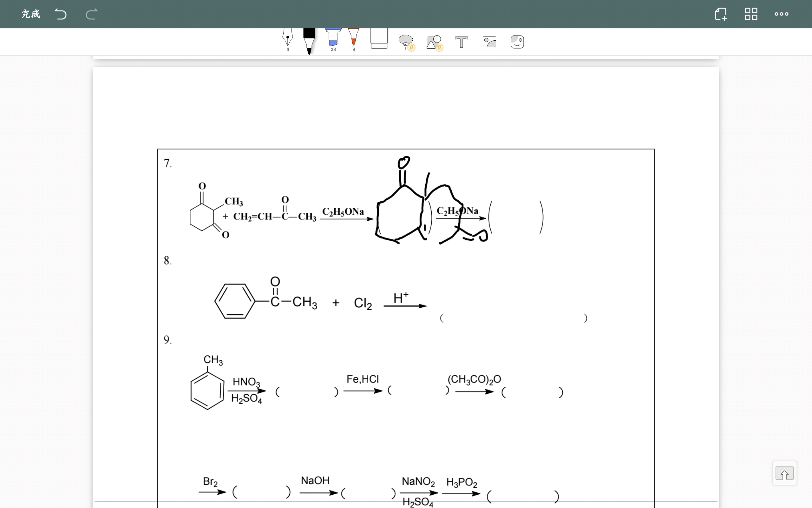Select the text tool
Viewport: 812px width, 508px height.
tap(462, 42)
